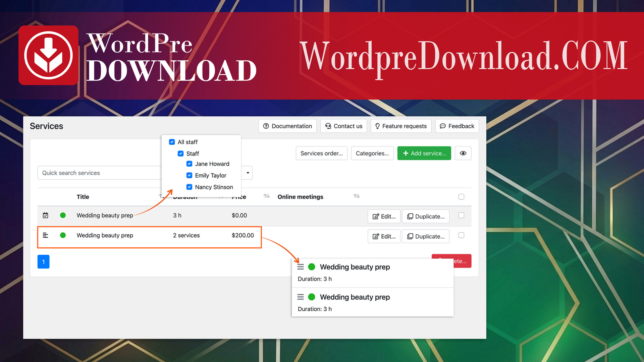Tick the select-all header checkbox

[461, 197]
